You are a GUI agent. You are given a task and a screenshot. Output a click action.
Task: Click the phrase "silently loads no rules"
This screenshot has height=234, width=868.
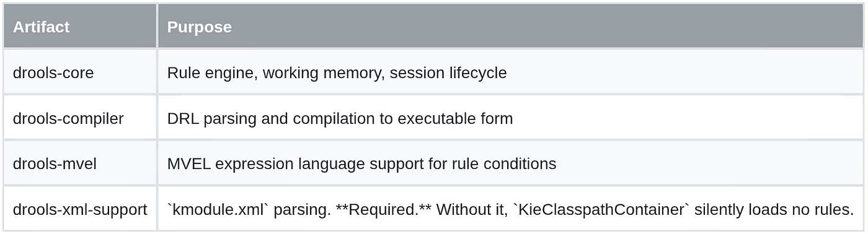tap(771, 210)
